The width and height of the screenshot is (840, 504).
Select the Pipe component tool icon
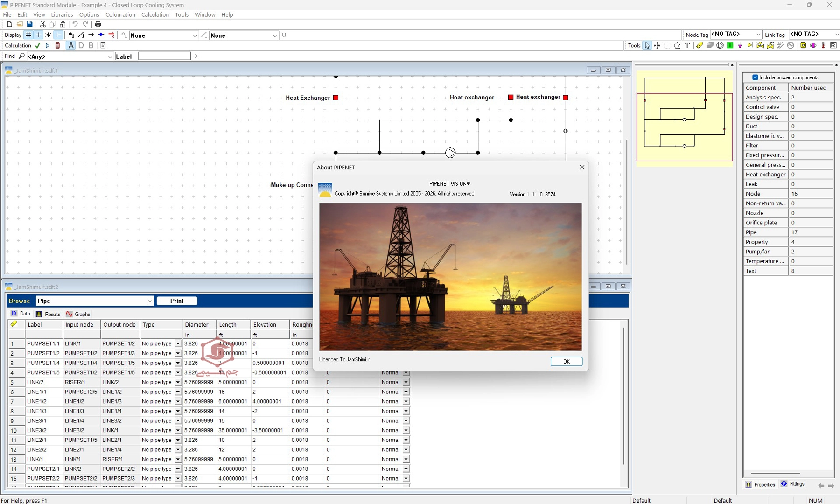pos(699,46)
